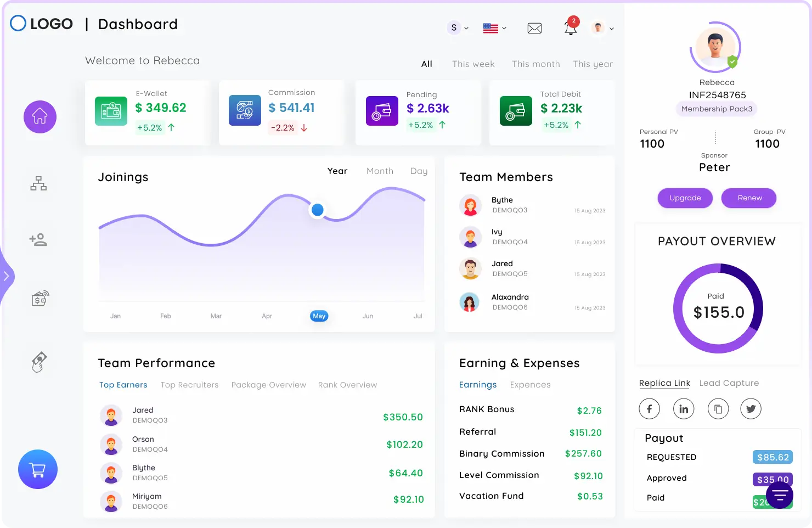Click the Binary Commission earnings row
Screen dimensions: 812x528
tap(531, 454)
